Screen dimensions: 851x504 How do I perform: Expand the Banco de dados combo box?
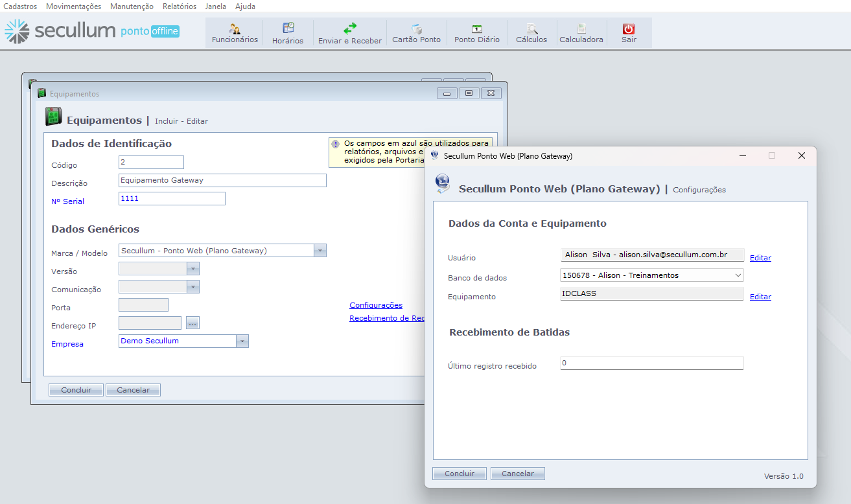point(738,275)
